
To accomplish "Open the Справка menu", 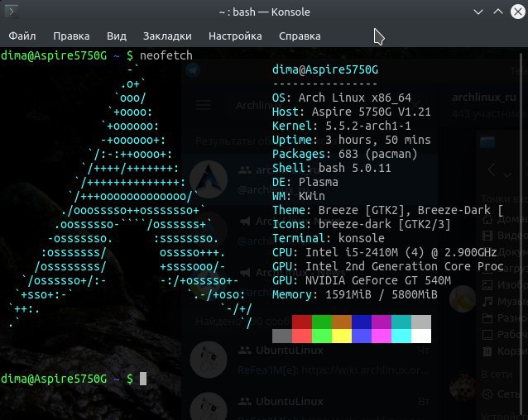I will click(x=300, y=36).
